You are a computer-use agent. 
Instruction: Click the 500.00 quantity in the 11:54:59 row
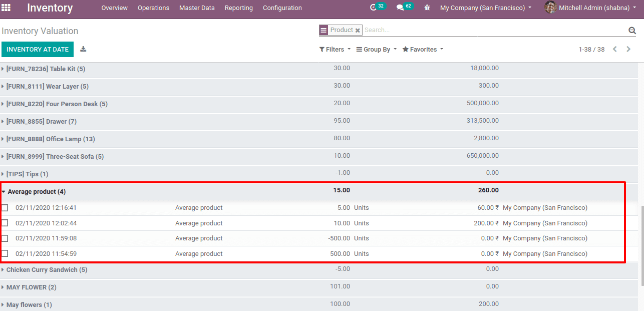[x=340, y=254]
